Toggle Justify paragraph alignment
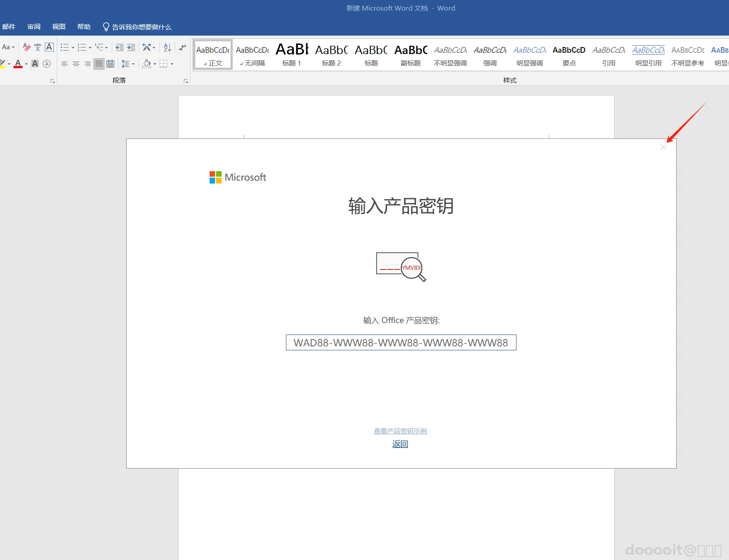Viewport: 729px width, 560px height. click(99, 64)
